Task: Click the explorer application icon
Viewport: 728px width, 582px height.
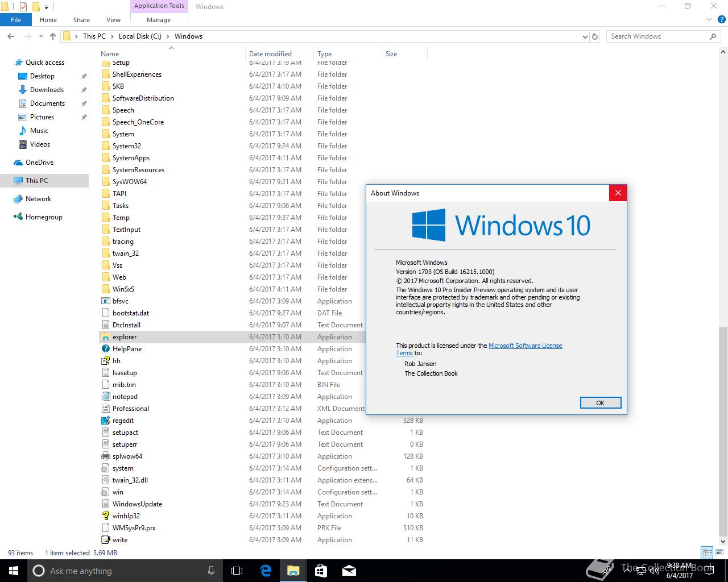Action: pyautogui.click(x=105, y=337)
